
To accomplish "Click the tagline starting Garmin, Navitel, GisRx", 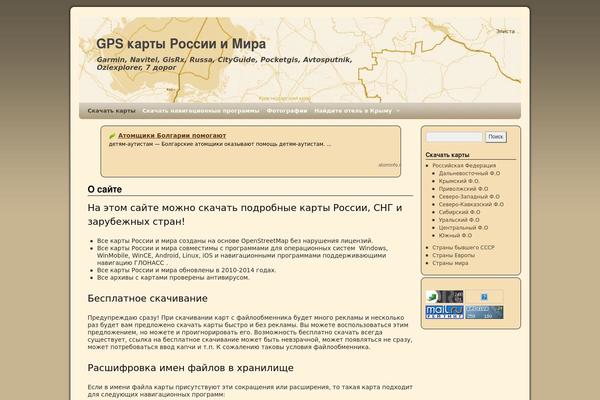I will tap(224, 64).
